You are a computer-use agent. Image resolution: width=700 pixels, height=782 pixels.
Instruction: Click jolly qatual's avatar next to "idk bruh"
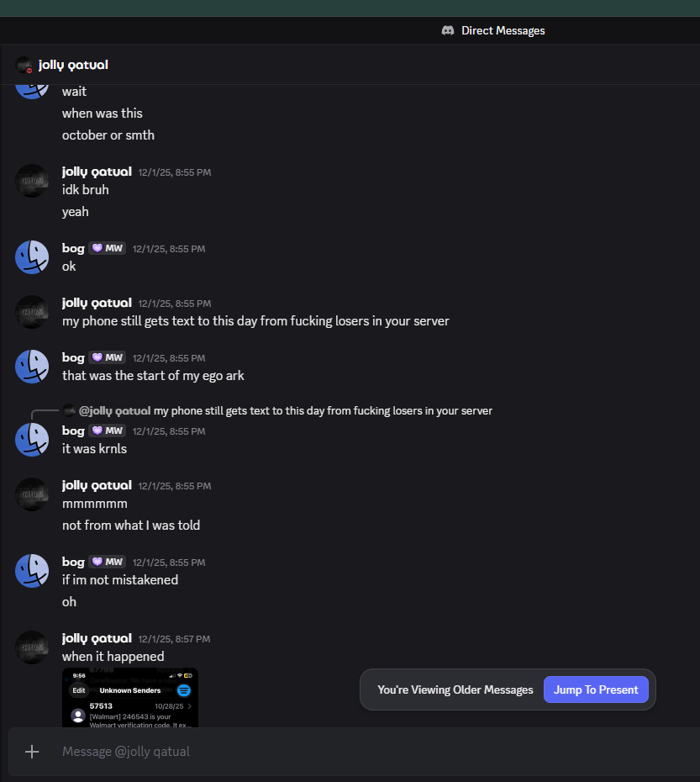pyautogui.click(x=32, y=181)
